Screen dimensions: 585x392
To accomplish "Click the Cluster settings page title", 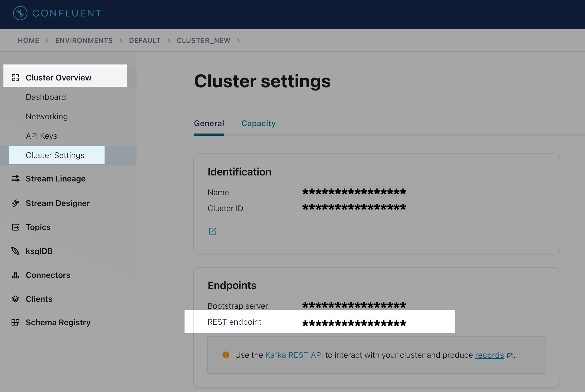I will (263, 81).
